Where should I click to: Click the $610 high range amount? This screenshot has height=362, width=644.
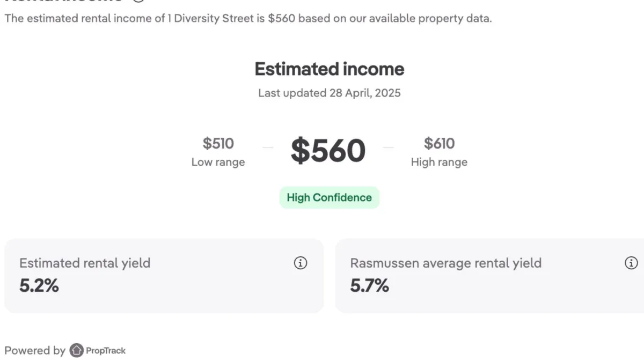(439, 144)
